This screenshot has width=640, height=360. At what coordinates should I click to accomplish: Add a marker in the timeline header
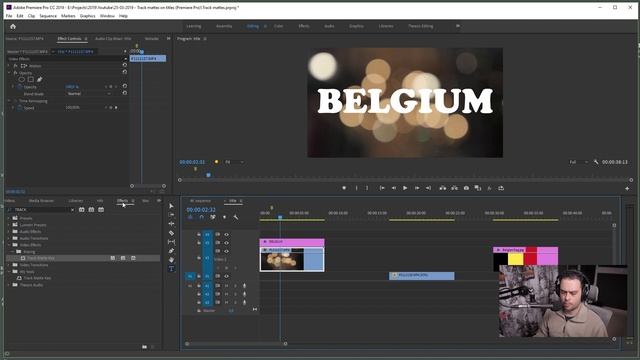coord(224,217)
